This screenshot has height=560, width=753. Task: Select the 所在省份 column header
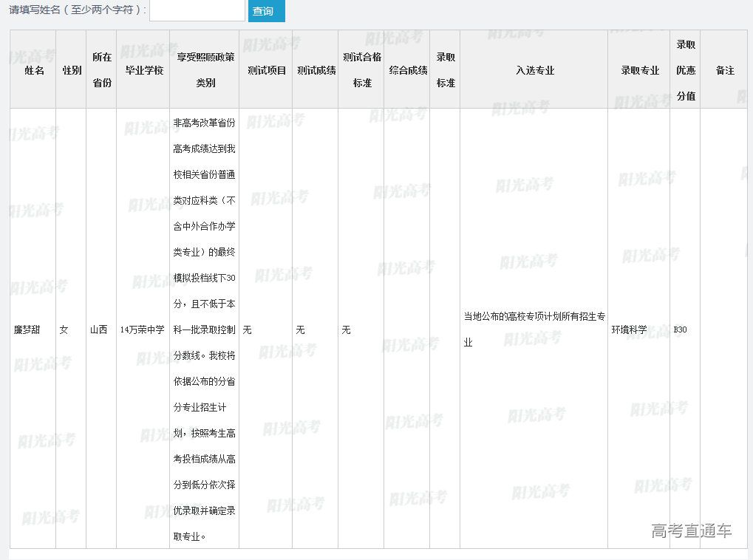[102, 70]
